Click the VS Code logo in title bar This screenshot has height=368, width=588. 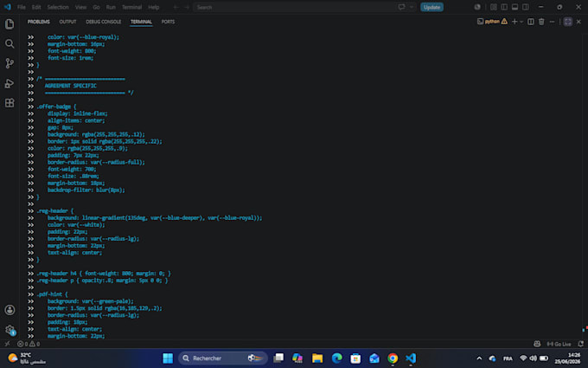point(7,7)
